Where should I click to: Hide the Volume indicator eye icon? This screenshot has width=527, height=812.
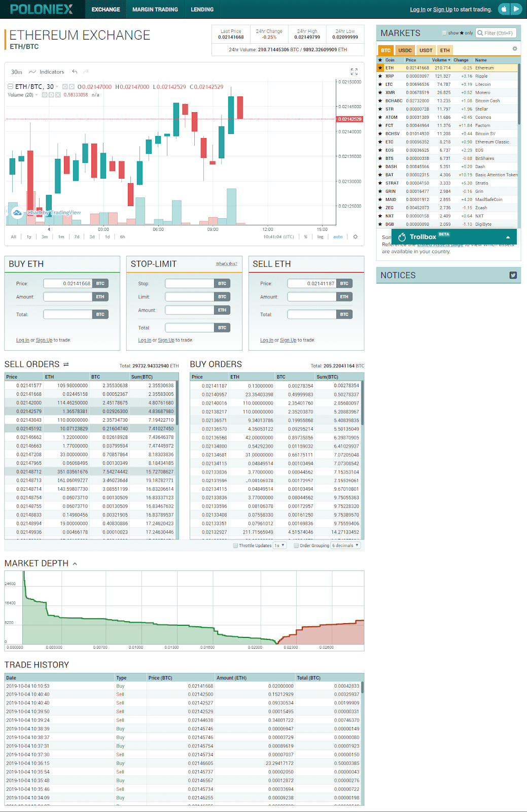[x=45, y=95]
